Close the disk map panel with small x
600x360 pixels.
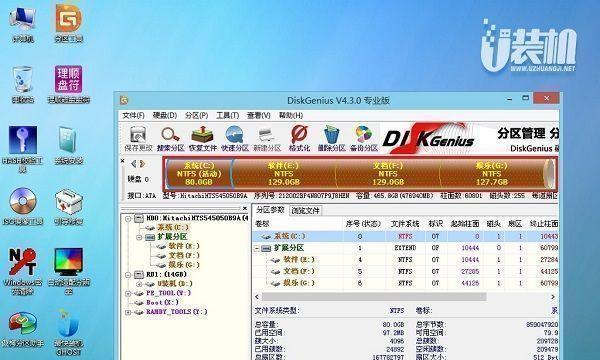coord(122,161)
